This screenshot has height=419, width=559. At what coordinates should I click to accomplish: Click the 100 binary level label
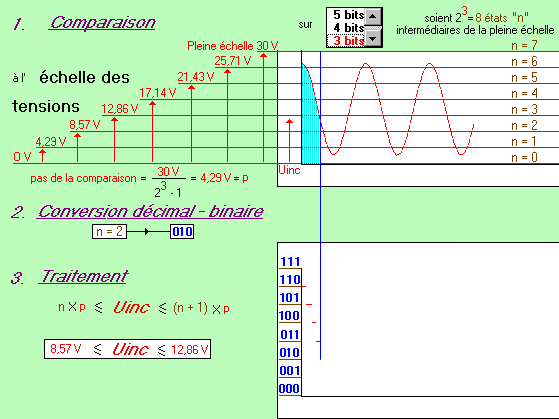coord(289,316)
